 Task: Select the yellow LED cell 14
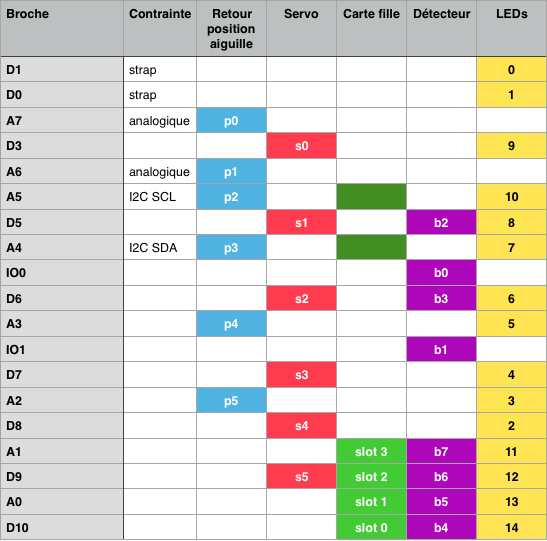511,527
